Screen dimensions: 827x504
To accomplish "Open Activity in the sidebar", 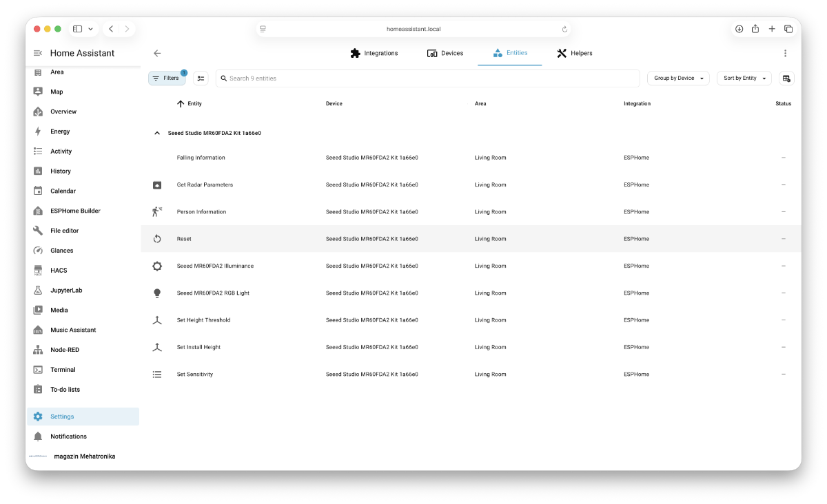I will coord(83,151).
